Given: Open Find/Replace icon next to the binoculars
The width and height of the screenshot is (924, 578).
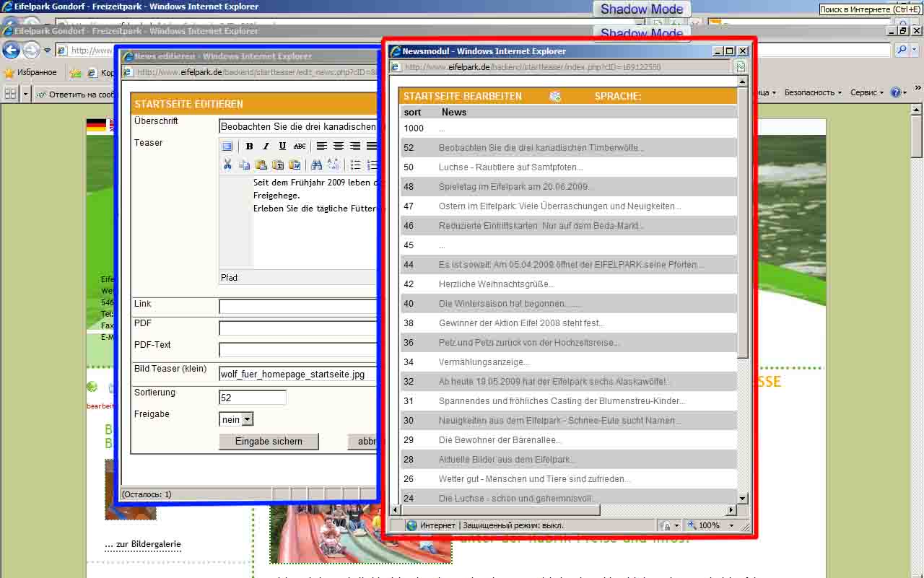Looking at the screenshot, I should (x=333, y=165).
